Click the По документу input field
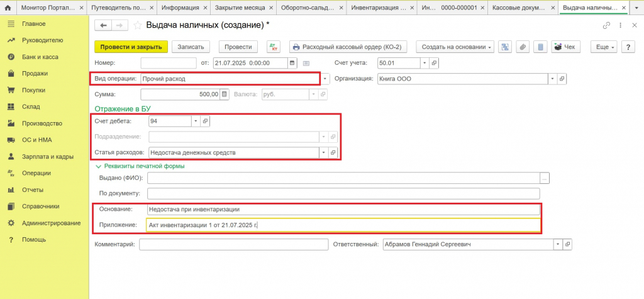Viewport: 644px width, 299px height. click(343, 193)
